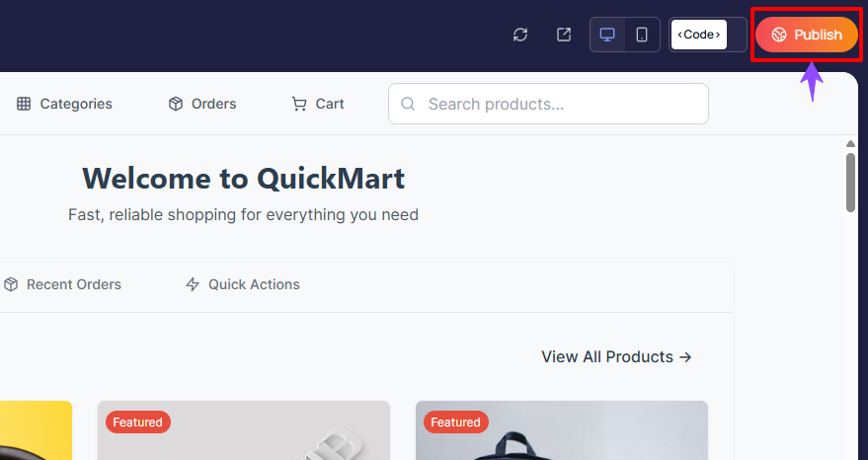This screenshot has width=868, height=460.
Task: Select the Quick Actions tab
Action: pos(254,284)
